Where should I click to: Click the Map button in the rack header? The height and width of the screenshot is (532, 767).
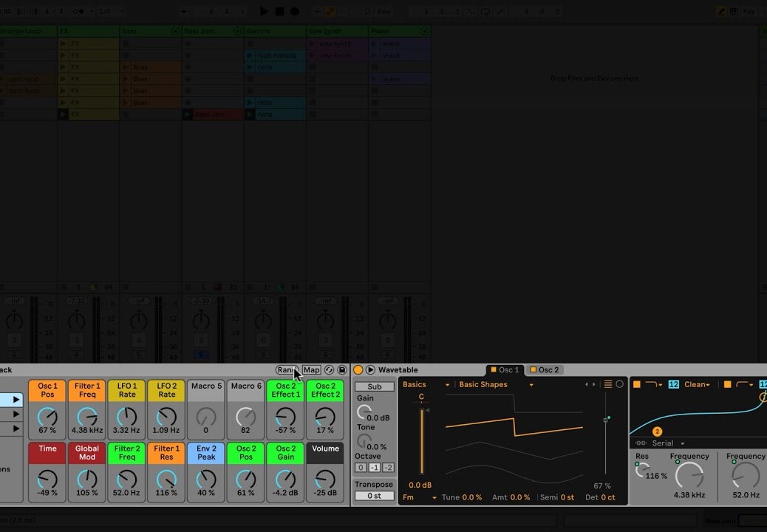click(x=311, y=370)
